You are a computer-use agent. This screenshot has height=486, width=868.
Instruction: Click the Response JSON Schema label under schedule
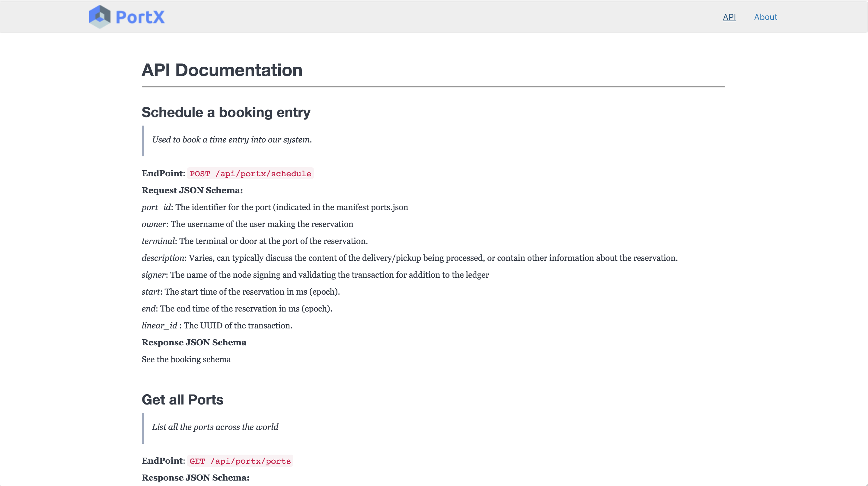[194, 342]
